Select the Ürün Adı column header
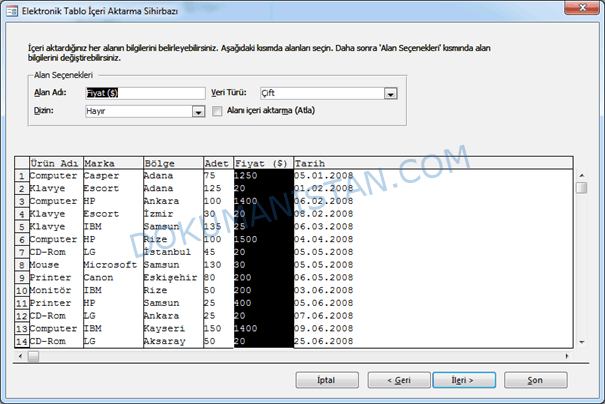The width and height of the screenshot is (605, 404). click(x=56, y=163)
